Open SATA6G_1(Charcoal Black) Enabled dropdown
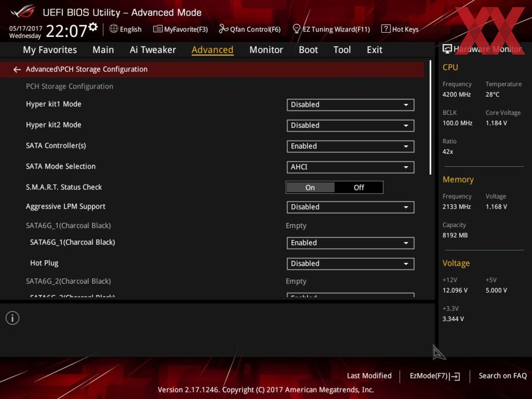 coord(350,243)
